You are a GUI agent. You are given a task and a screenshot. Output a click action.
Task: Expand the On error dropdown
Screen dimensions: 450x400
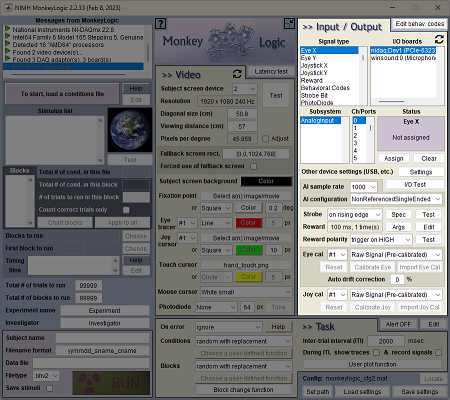tap(228, 327)
